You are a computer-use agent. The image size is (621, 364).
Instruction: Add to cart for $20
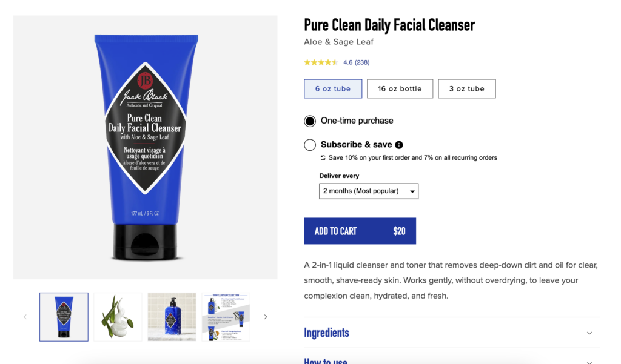pos(360,231)
